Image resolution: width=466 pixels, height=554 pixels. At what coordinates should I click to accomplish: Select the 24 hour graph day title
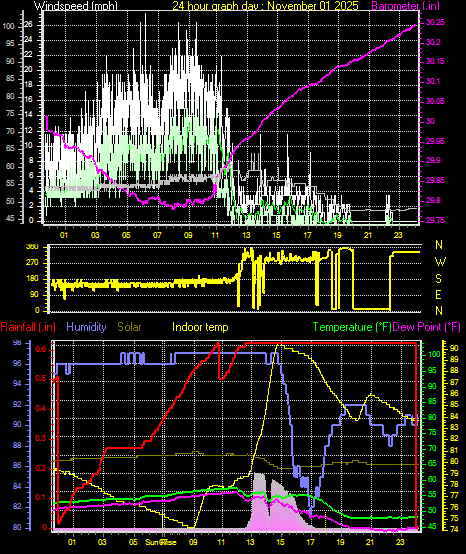tap(265, 5)
